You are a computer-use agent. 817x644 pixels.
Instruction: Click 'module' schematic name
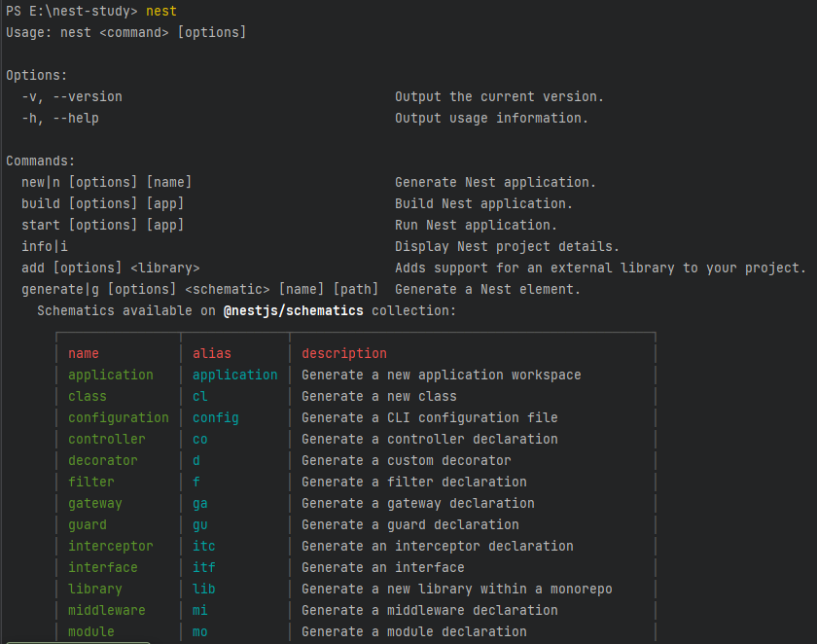(x=91, y=631)
